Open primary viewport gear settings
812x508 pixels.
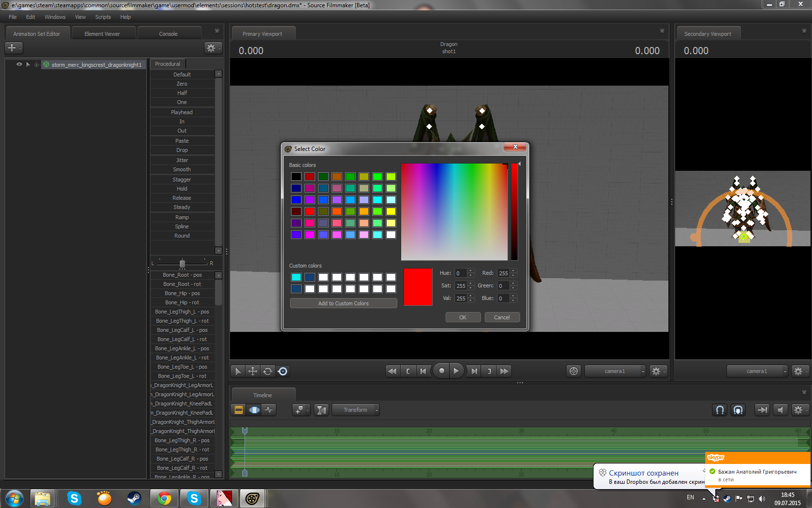click(657, 371)
